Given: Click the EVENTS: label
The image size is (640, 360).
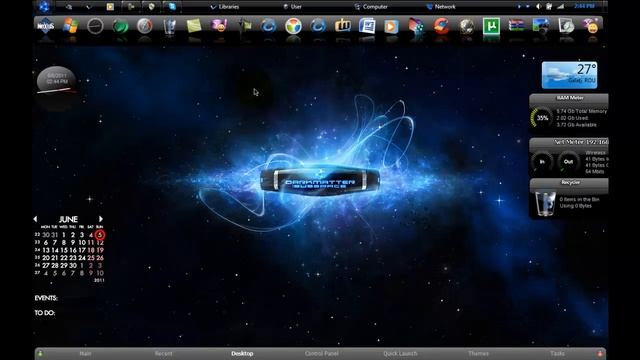Looking at the screenshot, I should 46,298.
